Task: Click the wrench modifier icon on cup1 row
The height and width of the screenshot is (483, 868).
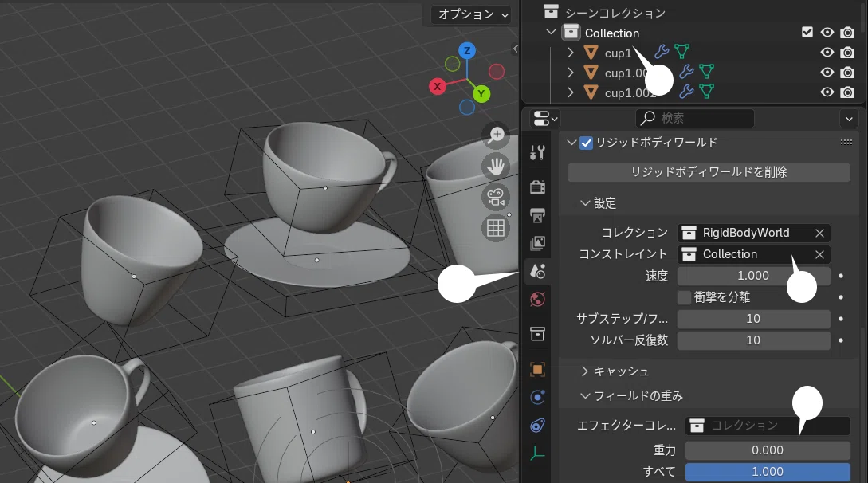Action: pyautogui.click(x=662, y=52)
